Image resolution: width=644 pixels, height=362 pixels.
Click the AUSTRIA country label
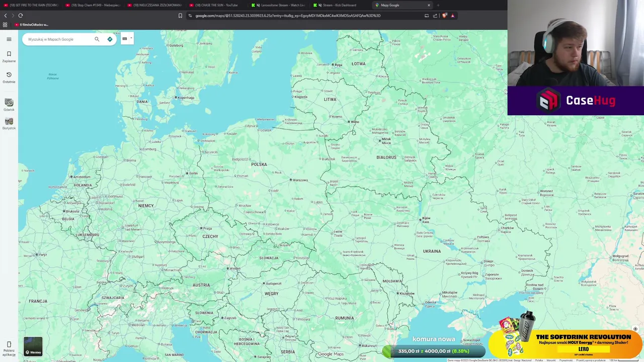click(201, 285)
